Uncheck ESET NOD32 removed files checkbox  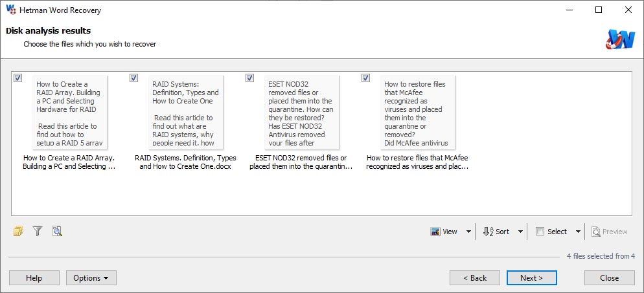coord(249,78)
